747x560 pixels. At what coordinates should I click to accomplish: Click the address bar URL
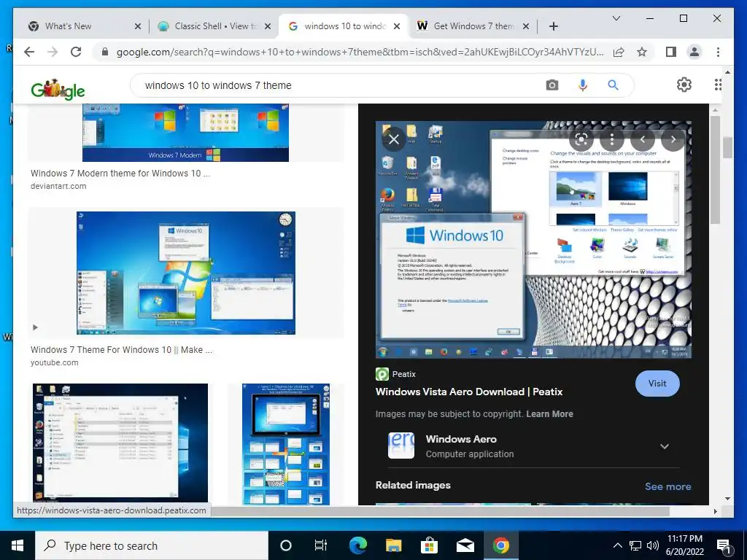coord(360,52)
